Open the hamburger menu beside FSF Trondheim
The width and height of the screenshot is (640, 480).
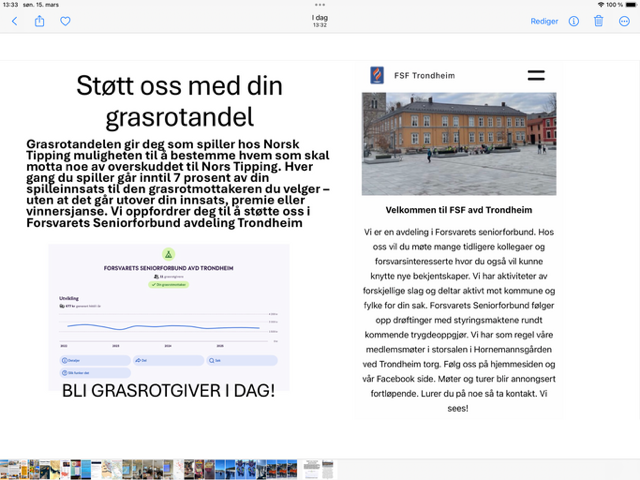(536, 75)
